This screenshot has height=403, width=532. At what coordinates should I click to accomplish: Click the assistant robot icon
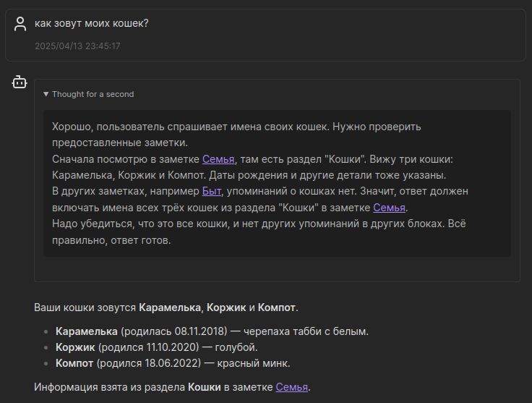pyautogui.click(x=20, y=83)
